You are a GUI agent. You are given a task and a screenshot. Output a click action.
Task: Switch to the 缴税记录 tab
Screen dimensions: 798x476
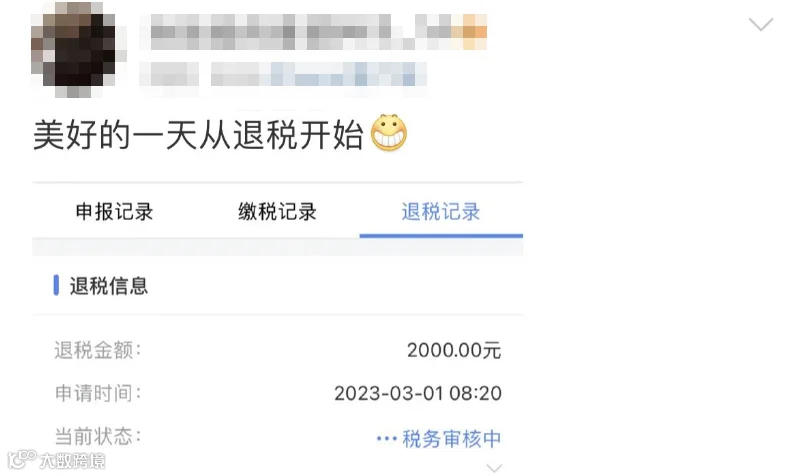pyautogui.click(x=277, y=212)
